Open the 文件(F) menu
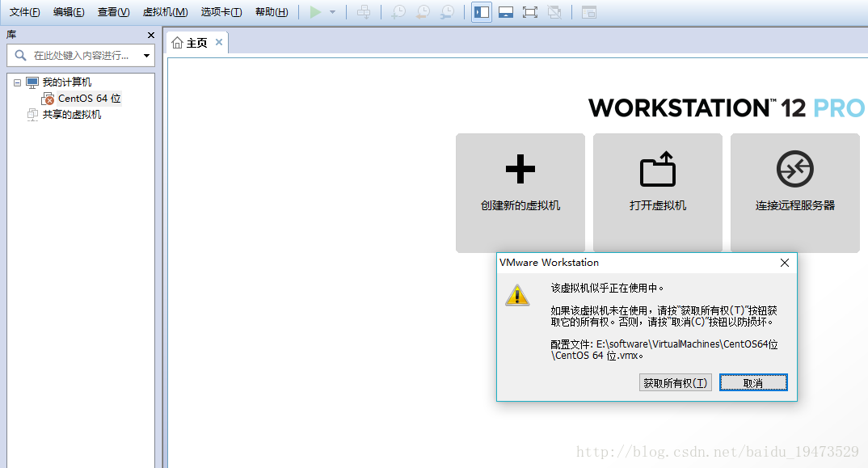868x468 pixels. (25, 12)
